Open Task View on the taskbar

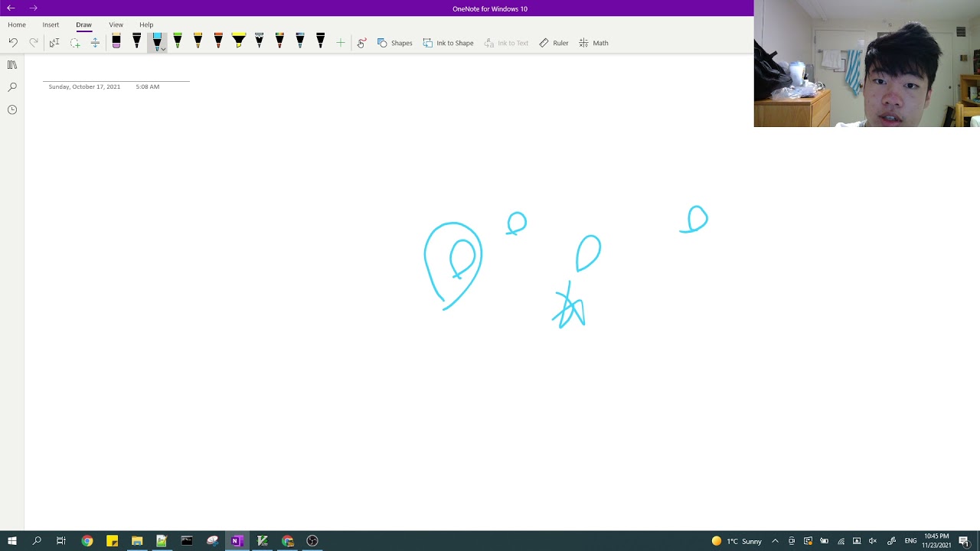[x=61, y=541]
